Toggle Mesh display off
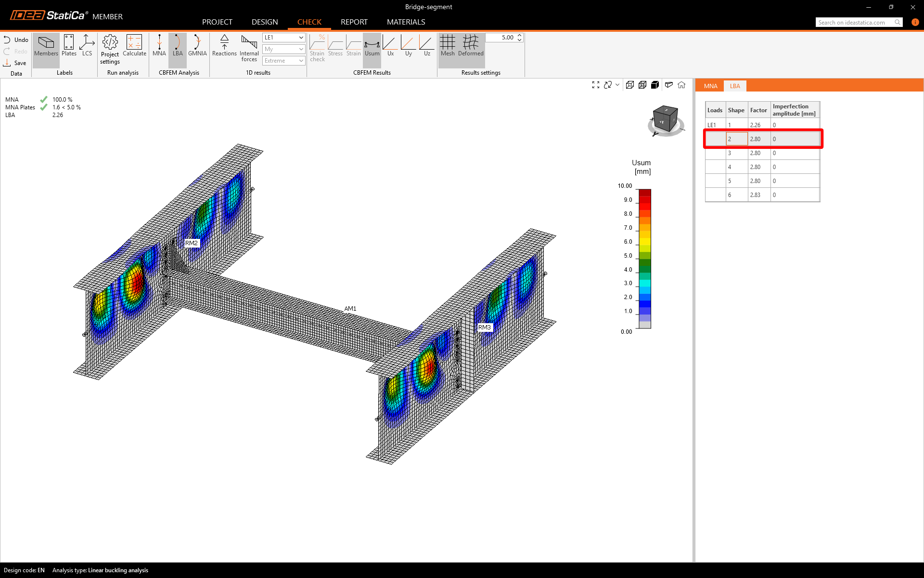The width and height of the screenshot is (924, 578). pyautogui.click(x=447, y=46)
